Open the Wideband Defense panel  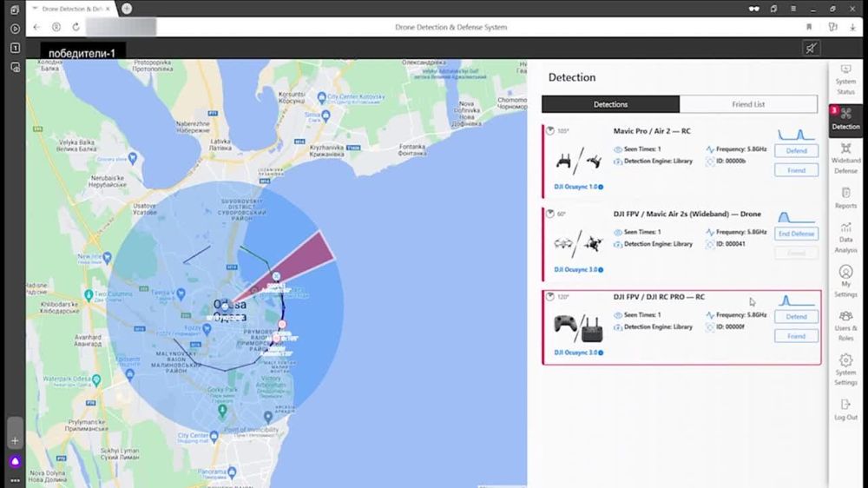pos(845,158)
